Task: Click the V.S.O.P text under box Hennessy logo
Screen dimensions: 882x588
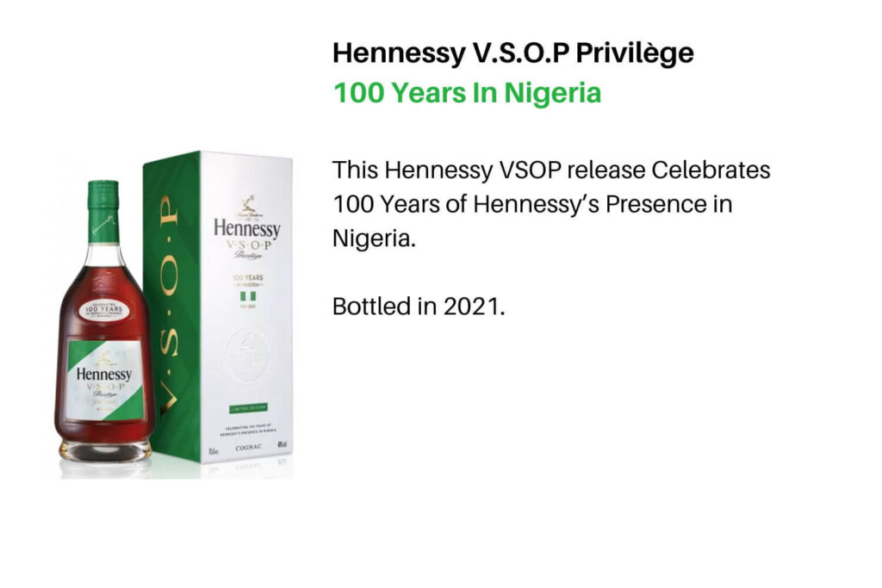Action: [x=249, y=245]
